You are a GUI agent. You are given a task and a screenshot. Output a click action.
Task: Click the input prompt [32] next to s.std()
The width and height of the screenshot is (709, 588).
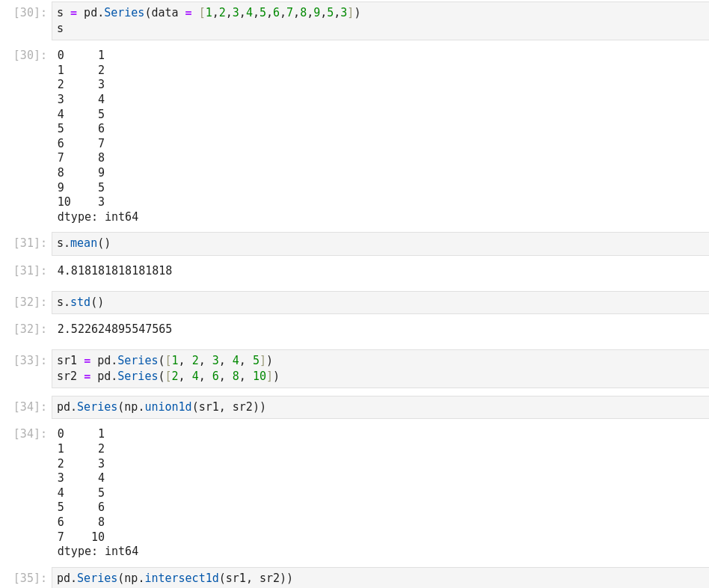click(x=30, y=302)
